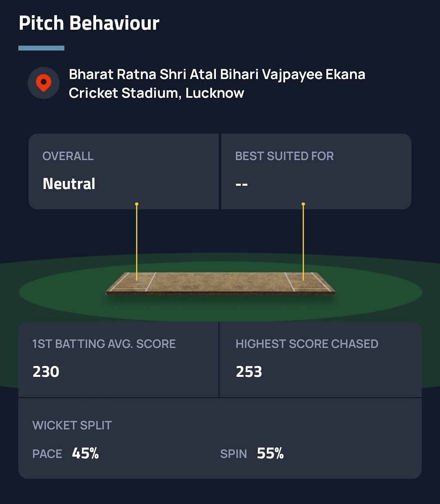
Task: Click the Neutral pitch rating text
Action: pos(69,184)
